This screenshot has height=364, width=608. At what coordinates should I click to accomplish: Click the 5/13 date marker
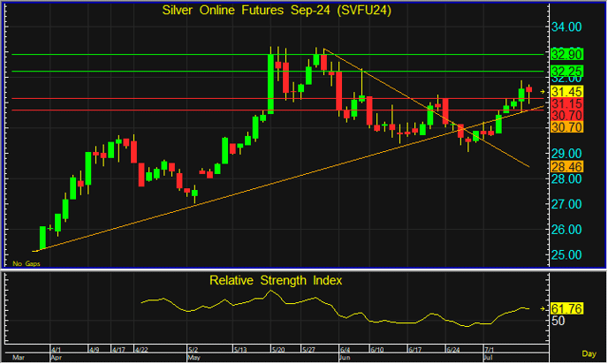pos(240,350)
